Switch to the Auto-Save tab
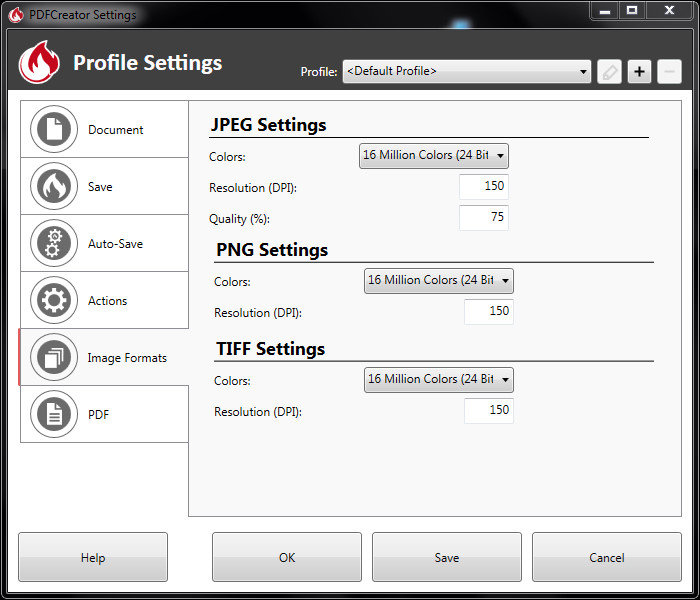Viewport: 700px width, 600px height. click(104, 243)
